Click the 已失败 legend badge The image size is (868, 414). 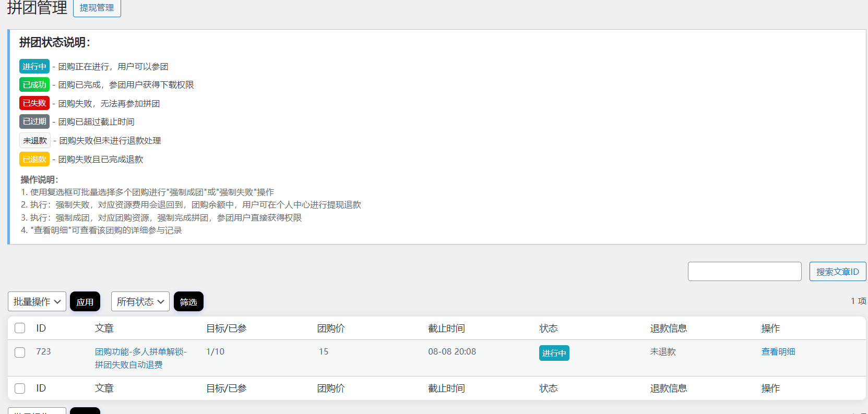(x=34, y=103)
